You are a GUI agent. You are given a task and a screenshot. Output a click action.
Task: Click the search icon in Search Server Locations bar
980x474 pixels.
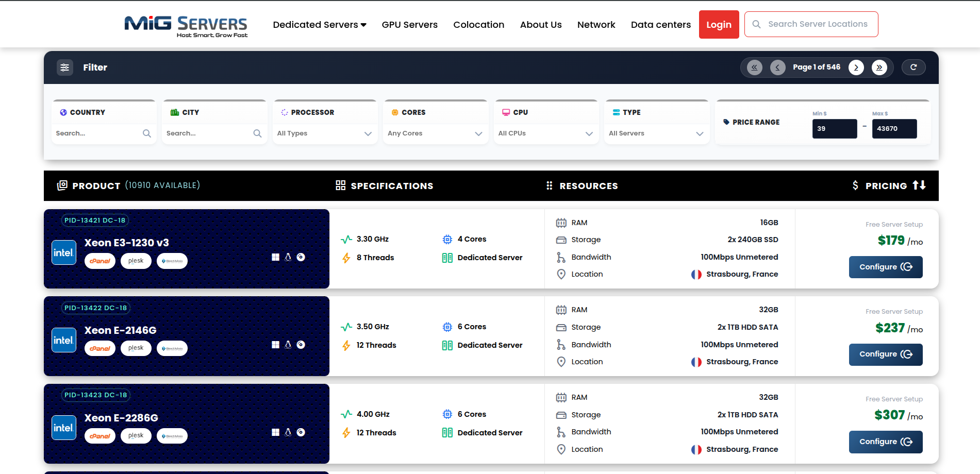click(756, 24)
